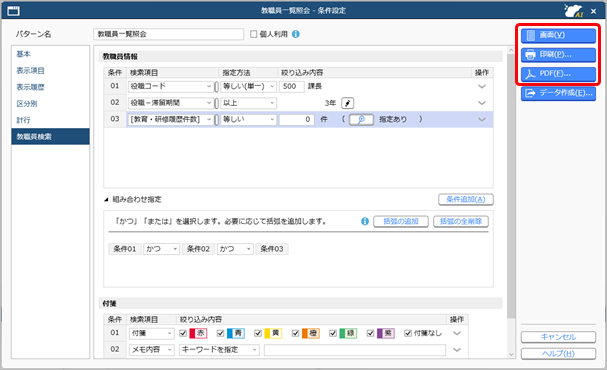Viewport: 607px width, 370px height.
Task: Select the 教職員検索 tab in sidebar
Action: tap(50, 137)
